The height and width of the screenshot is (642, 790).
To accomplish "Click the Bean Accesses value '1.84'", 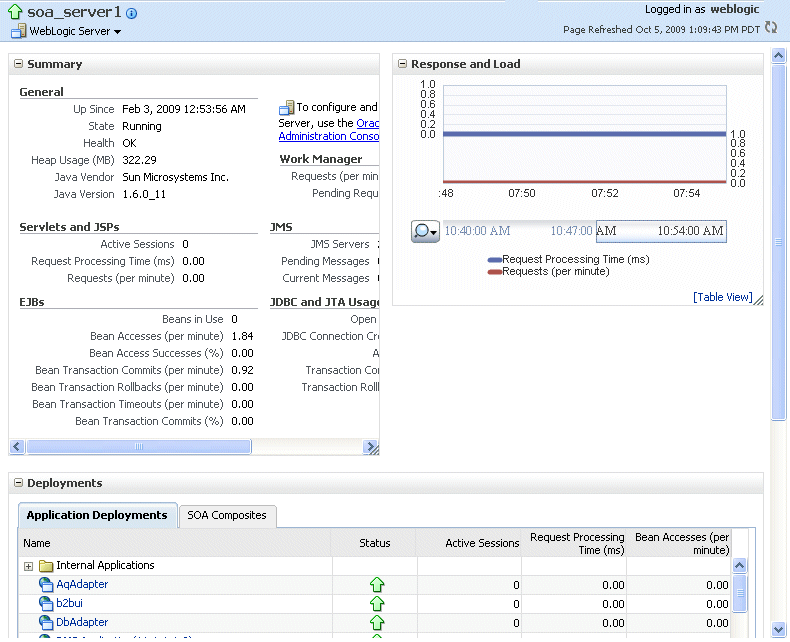I will pos(242,336).
